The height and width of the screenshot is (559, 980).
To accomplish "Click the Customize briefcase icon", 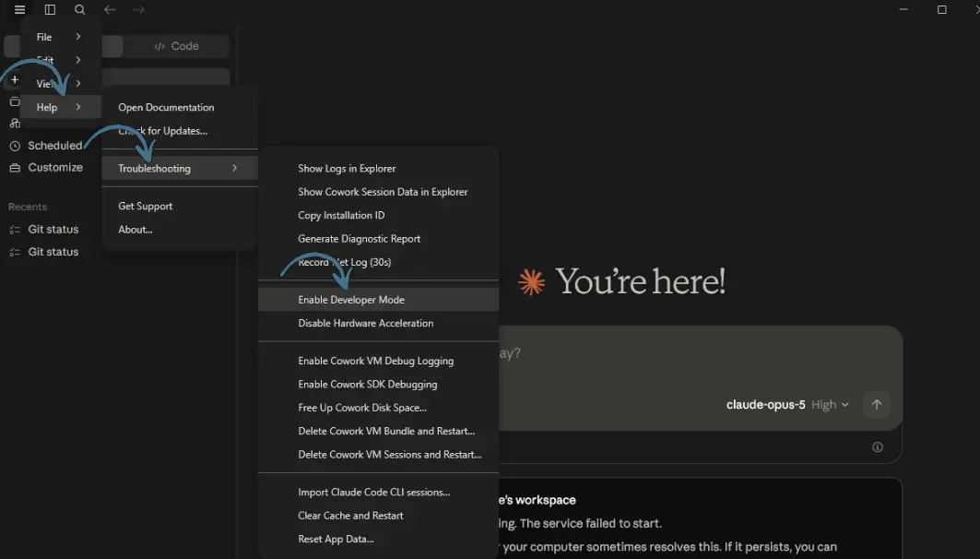I will click(x=15, y=168).
